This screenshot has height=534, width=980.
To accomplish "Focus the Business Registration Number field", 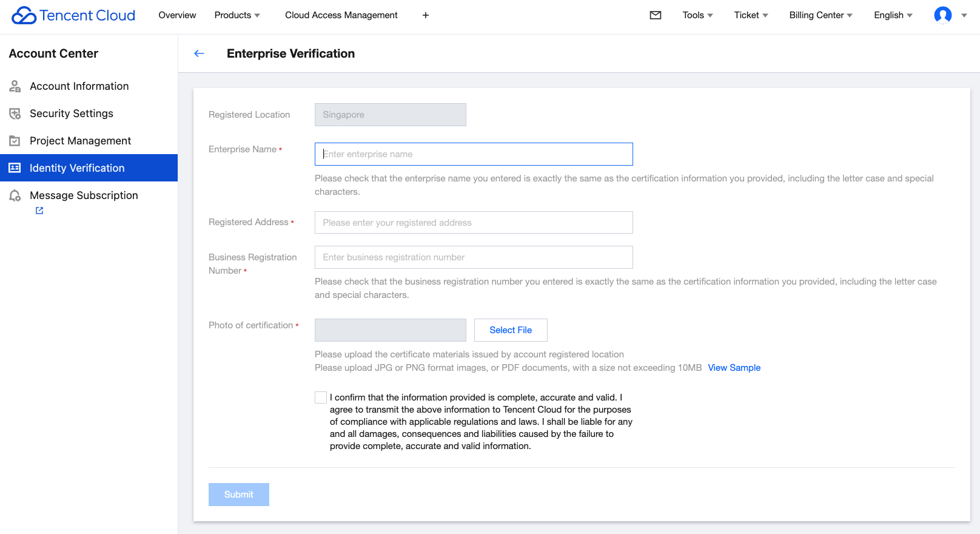I will pyautogui.click(x=474, y=257).
